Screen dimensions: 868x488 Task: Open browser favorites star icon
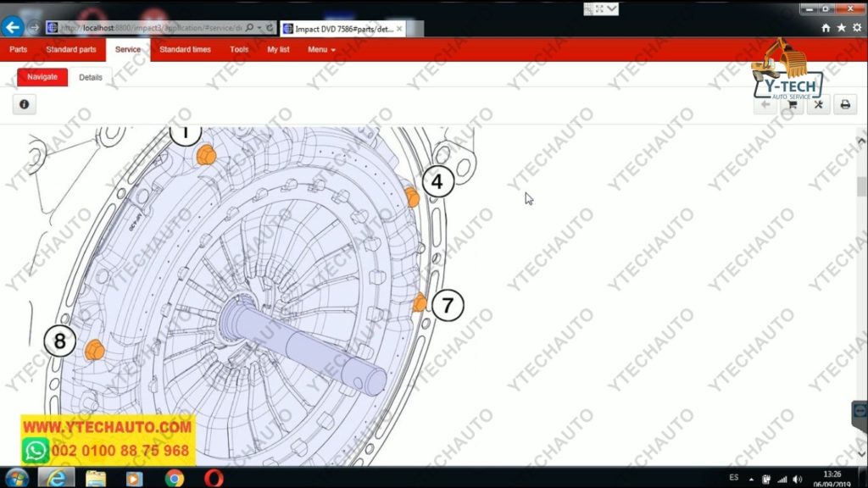tap(842, 28)
